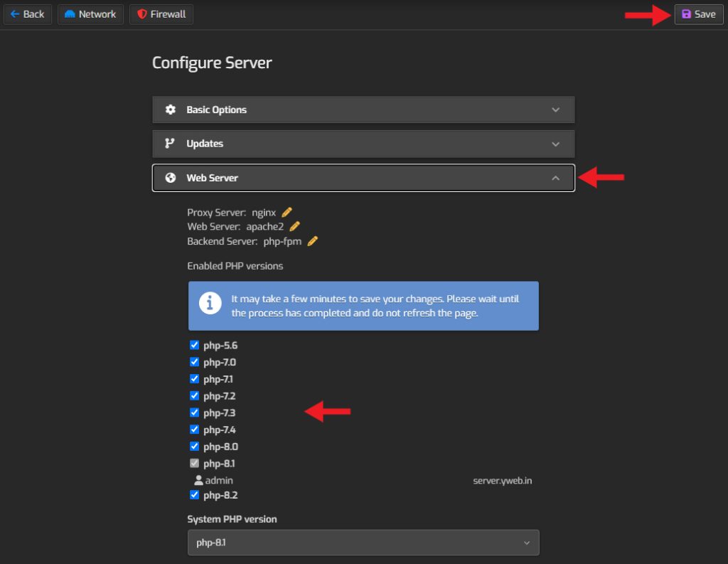The image size is (728, 564).
Task: Edit the Proxy Server nginx pencil icon
Action: coord(287,213)
